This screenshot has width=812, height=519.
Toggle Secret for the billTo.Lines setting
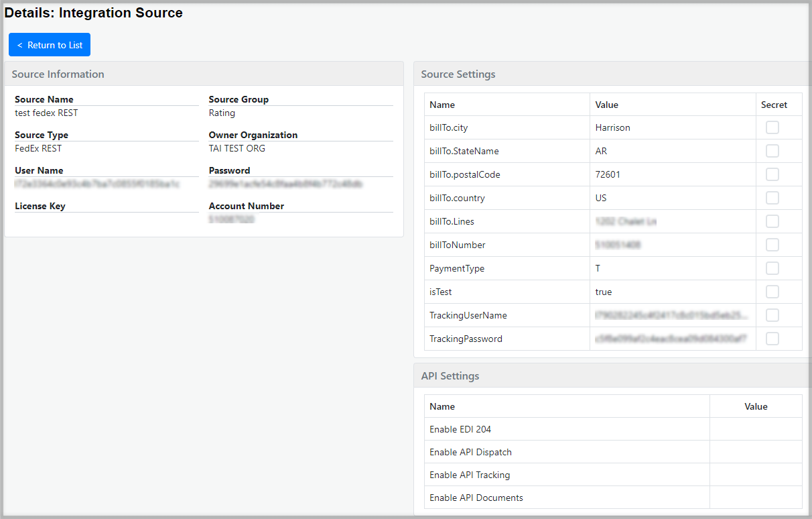click(772, 221)
